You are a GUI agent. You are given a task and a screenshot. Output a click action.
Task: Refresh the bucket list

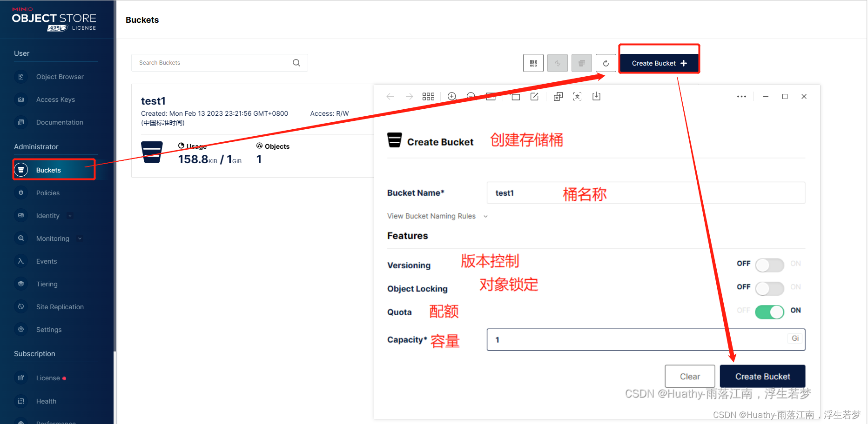tap(606, 63)
